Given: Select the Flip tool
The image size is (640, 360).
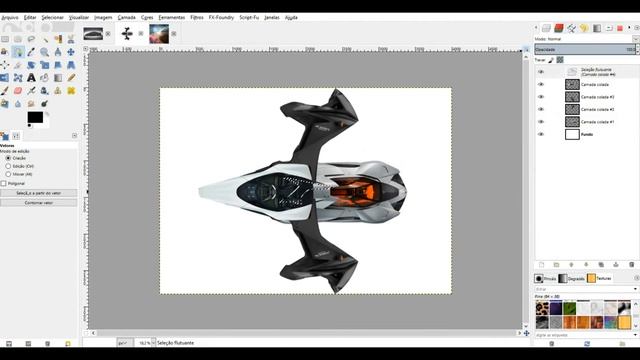Looking at the screenshot, I should pos(5,78).
